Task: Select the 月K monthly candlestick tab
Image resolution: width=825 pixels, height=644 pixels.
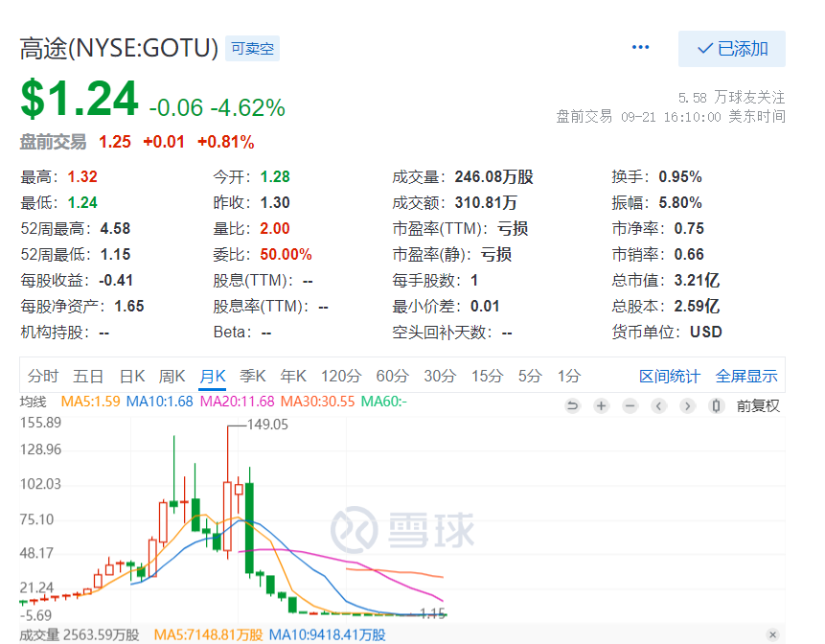Action: point(213,377)
